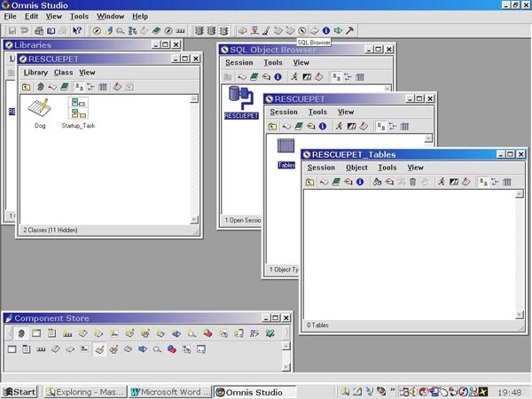Click the context help pointer icon
This screenshot has height=399, width=532.
(77, 31)
